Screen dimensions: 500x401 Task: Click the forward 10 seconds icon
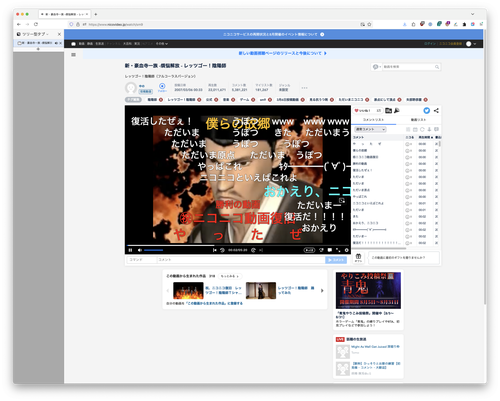tap(253, 250)
